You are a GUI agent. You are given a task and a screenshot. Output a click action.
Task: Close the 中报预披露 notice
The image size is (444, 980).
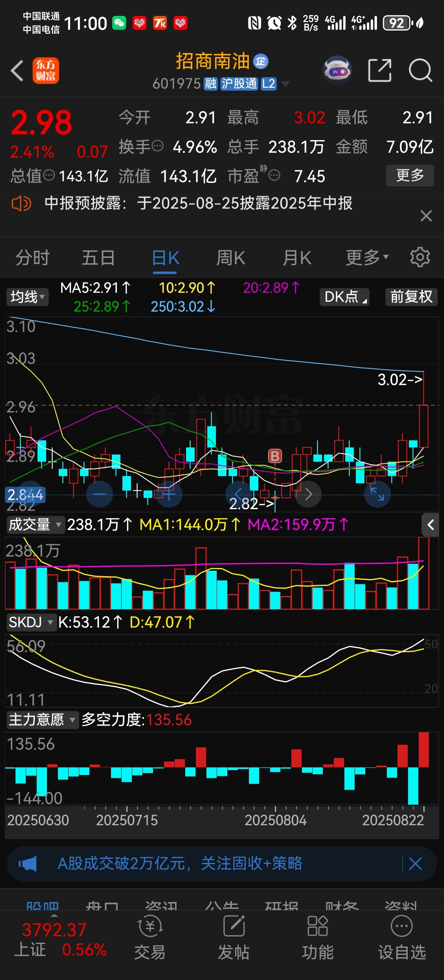(426, 216)
